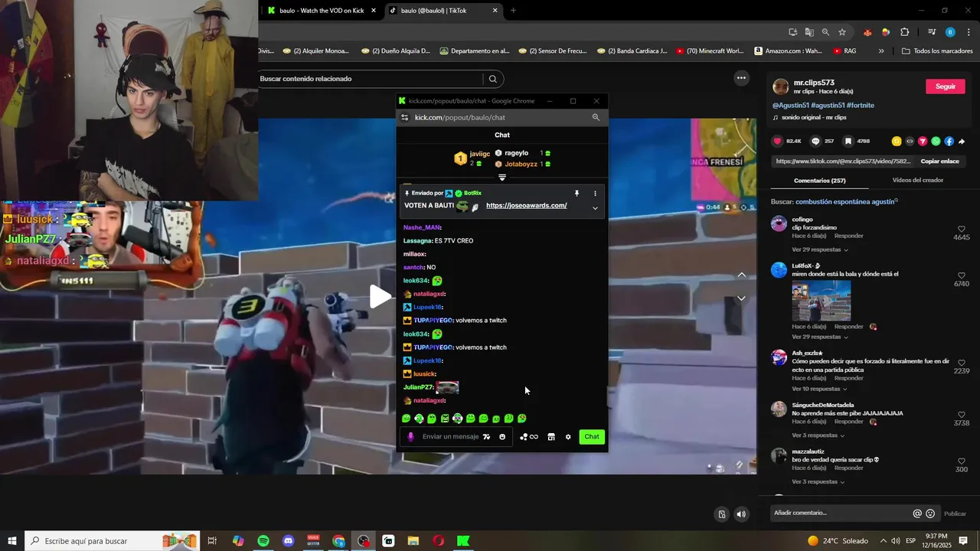Select Comentarios (257) tab
Image resolution: width=980 pixels, height=551 pixels.
point(819,181)
